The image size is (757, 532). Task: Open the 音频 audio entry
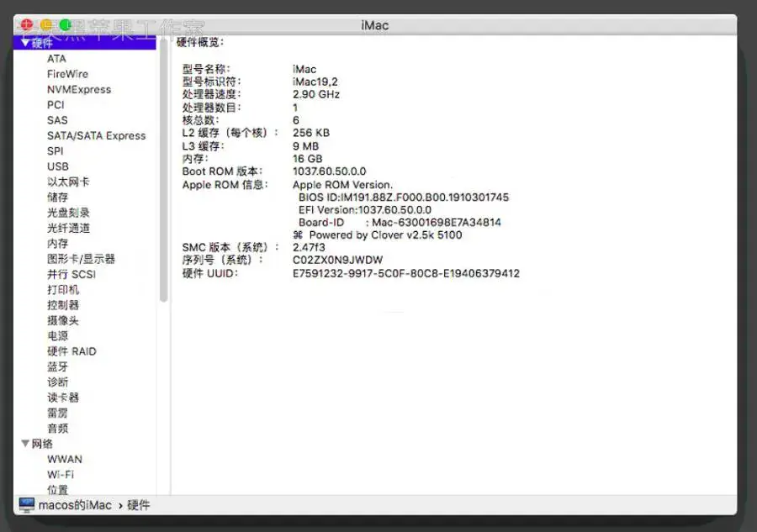coord(57,429)
